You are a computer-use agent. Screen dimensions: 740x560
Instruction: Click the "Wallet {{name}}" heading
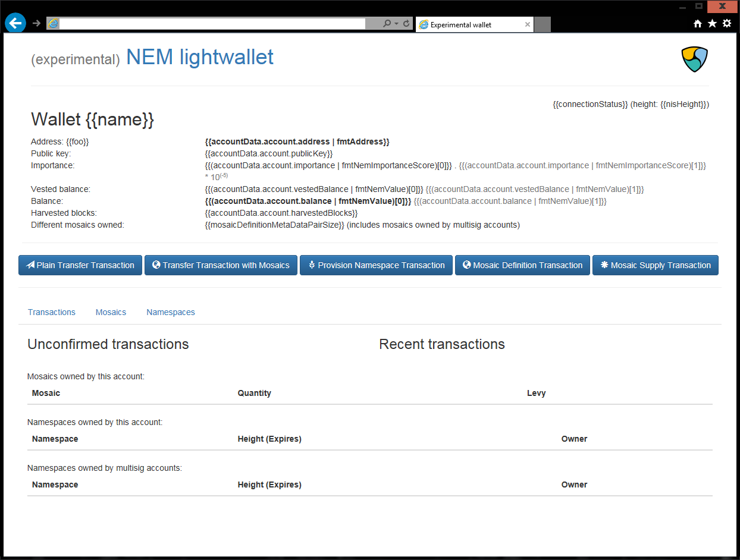[x=92, y=119]
